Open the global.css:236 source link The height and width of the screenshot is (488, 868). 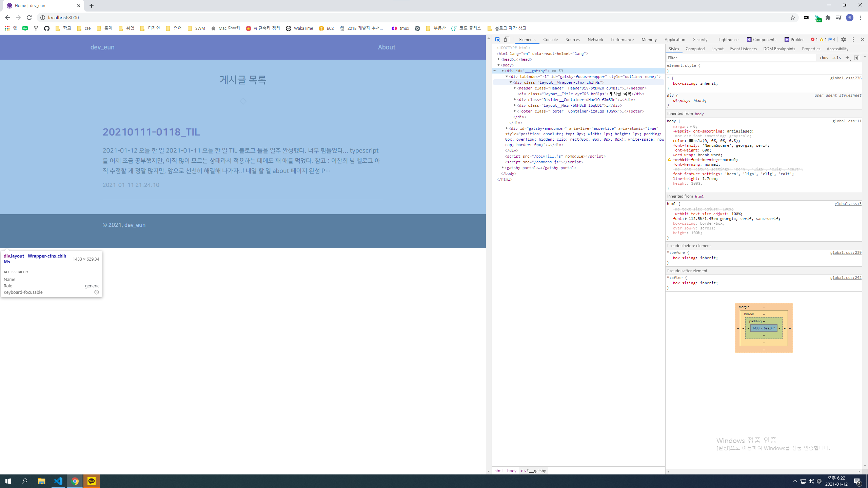[845, 78]
